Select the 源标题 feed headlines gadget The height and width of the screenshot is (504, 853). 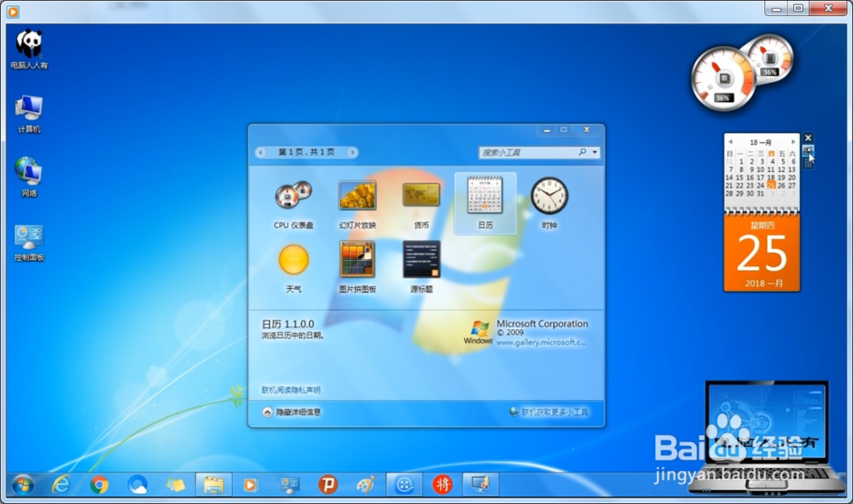421,267
